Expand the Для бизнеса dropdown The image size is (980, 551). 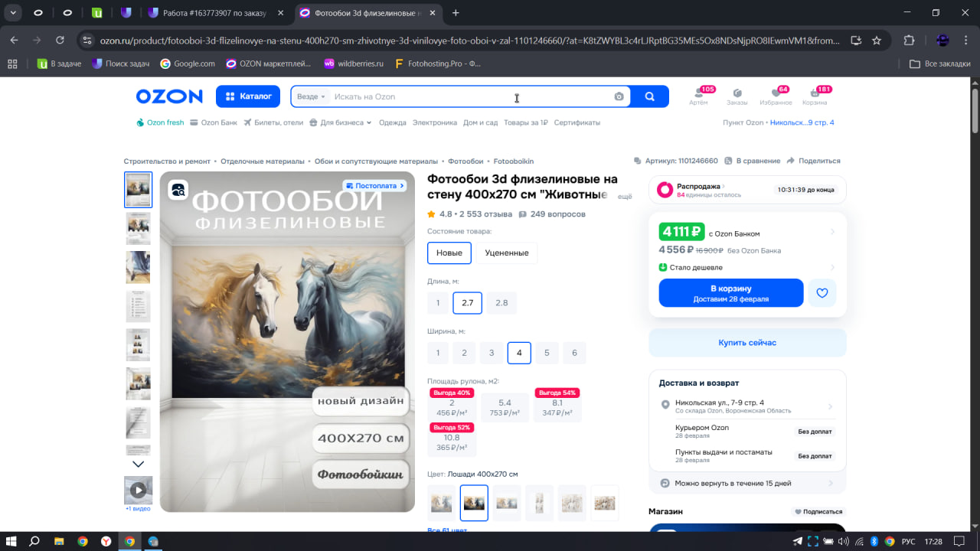pos(341,122)
